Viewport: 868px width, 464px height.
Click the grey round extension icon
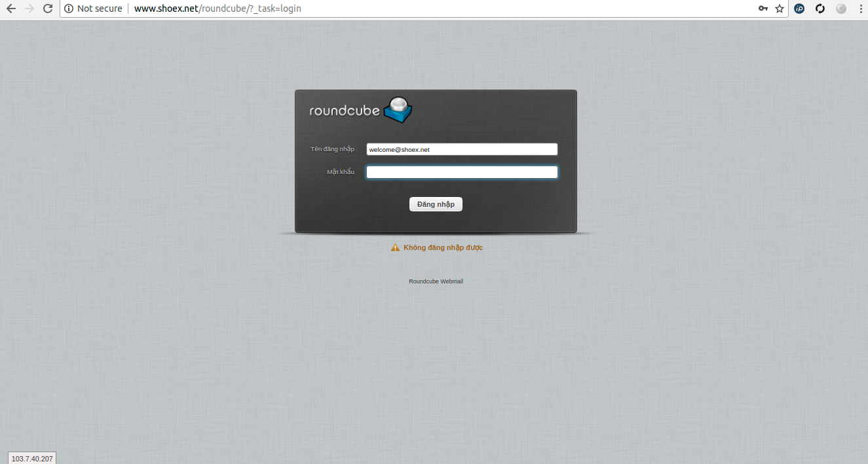point(841,9)
